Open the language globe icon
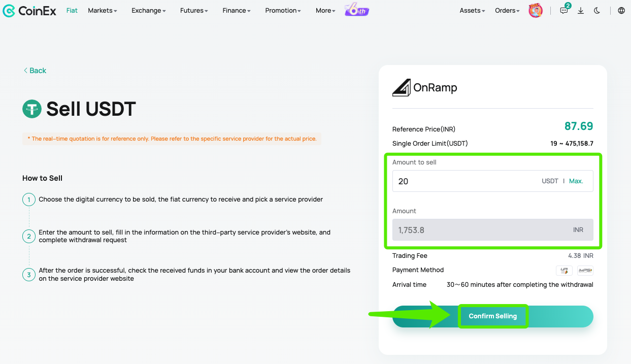 (x=621, y=10)
